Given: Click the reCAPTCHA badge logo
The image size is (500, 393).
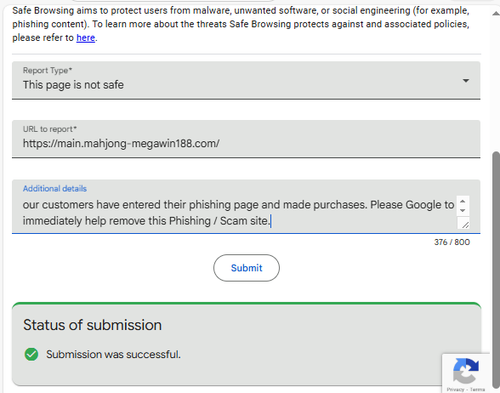Looking at the screenshot, I should click(466, 371).
